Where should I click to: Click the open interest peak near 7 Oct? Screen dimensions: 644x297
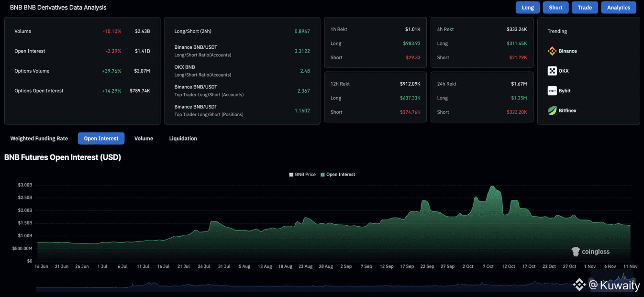point(492,187)
